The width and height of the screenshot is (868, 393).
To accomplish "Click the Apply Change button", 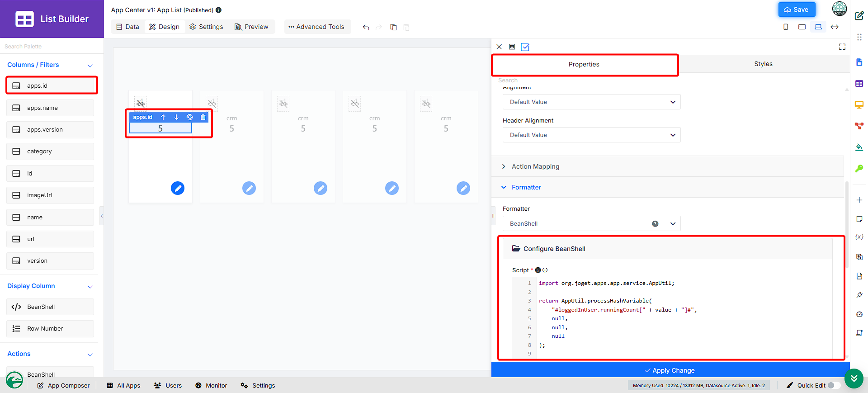I will 670,370.
